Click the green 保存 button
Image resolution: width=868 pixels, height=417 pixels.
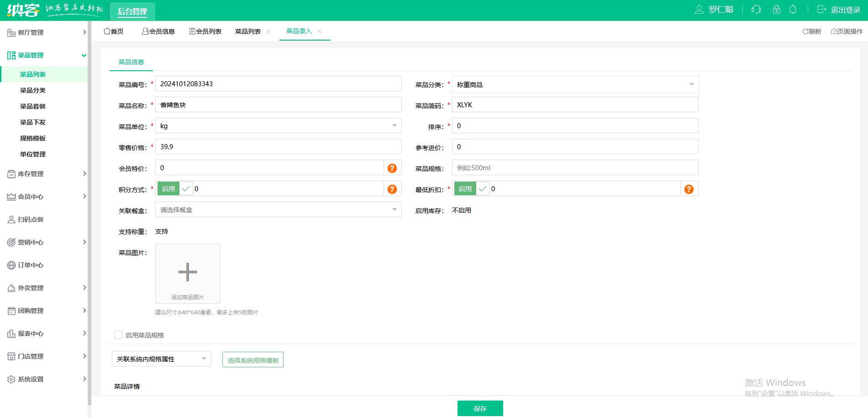coord(480,408)
